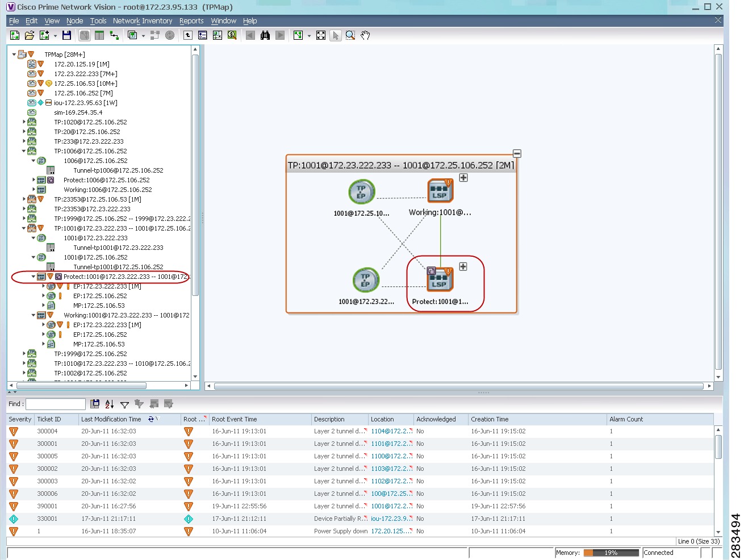Select 172.20.125.19 [1M] in tree

82,64
